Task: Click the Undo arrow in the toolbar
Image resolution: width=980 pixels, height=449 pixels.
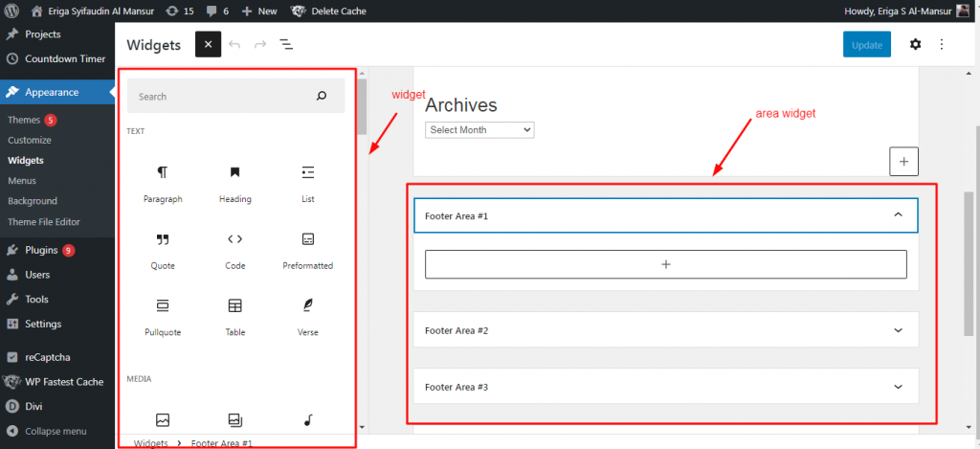Action: [x=234, y=44]
